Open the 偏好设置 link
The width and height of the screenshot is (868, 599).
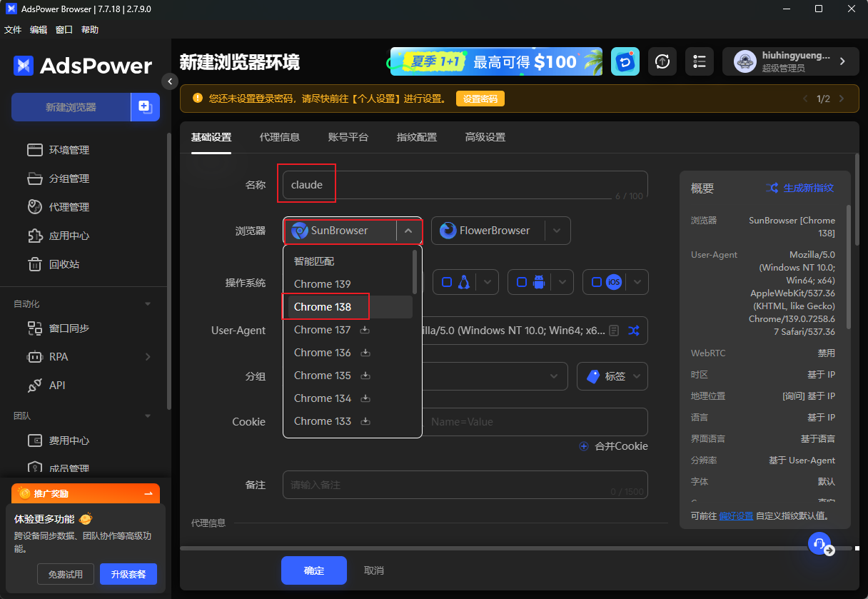[736, 515]
